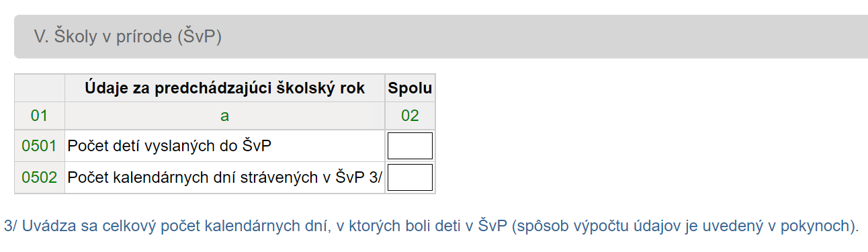Click the section header 'V. Školy v prírode (ŠvP)'
The image size is (868, 252).
[128, 37]
